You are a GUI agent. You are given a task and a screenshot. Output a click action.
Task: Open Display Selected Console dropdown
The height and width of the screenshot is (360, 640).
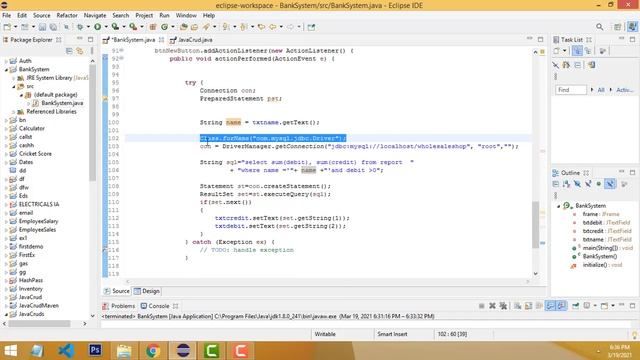[x=595, y=306]
